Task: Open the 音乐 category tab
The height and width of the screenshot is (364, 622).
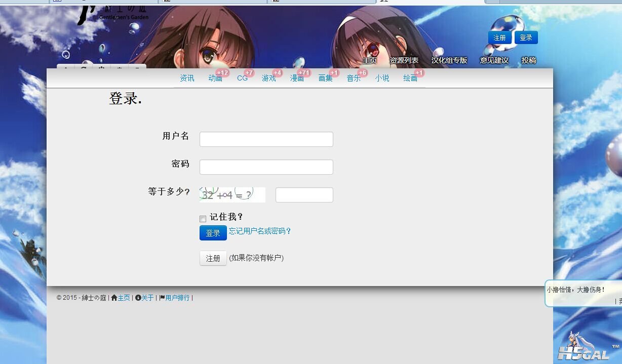Action: click(353, 78)
